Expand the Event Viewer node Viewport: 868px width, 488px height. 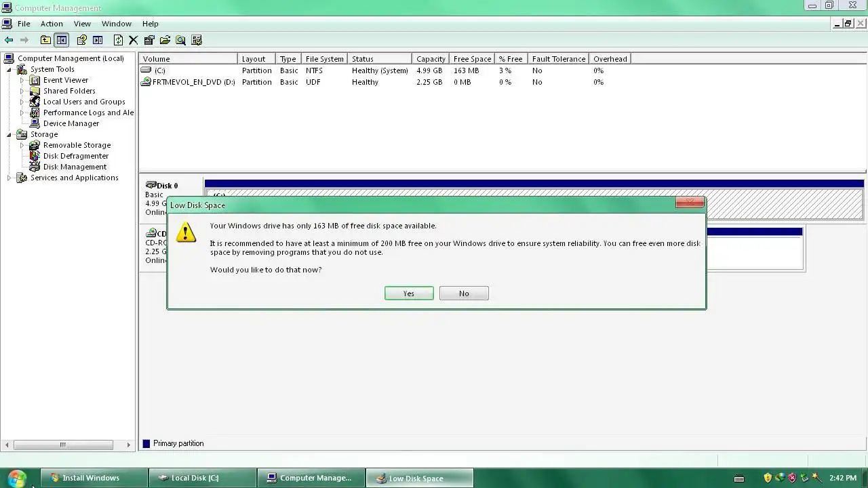click(22, 80)
